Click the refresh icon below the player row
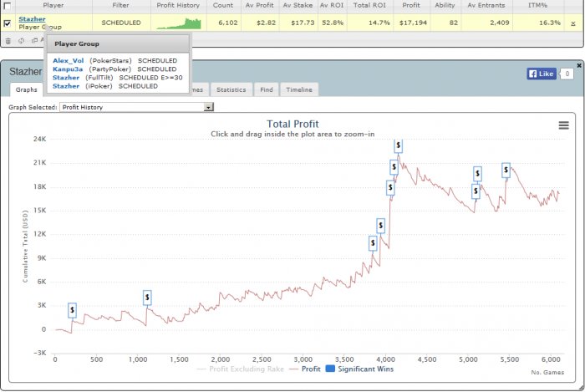The width and height of the screenshot is (585, 392). (21, 41)
